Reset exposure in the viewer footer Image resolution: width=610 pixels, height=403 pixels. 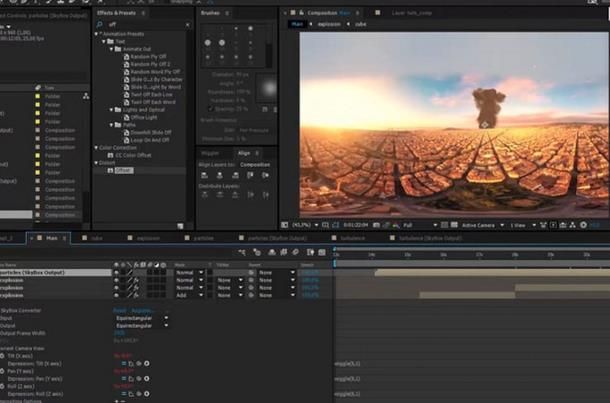(583, 225)
